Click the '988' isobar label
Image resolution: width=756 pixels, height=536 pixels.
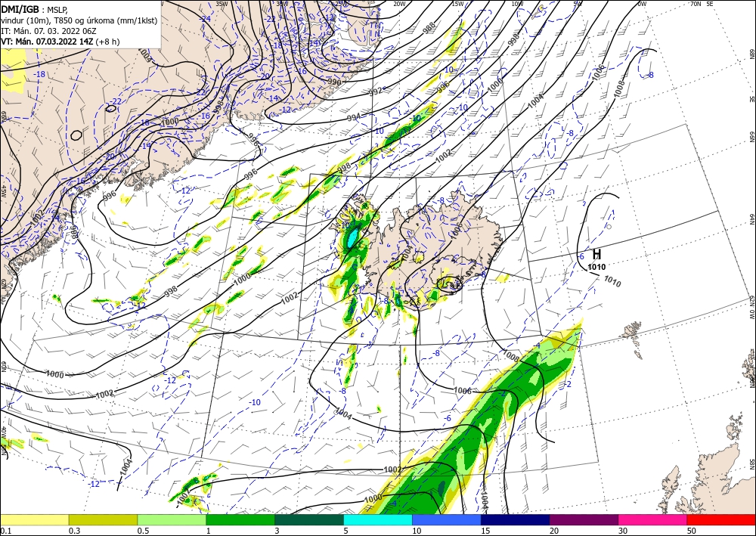pyautogui.click(x=429, y=28)
